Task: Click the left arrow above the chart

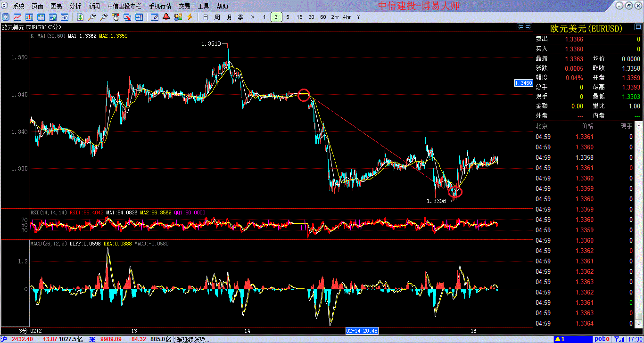Action: coord(520,26)
